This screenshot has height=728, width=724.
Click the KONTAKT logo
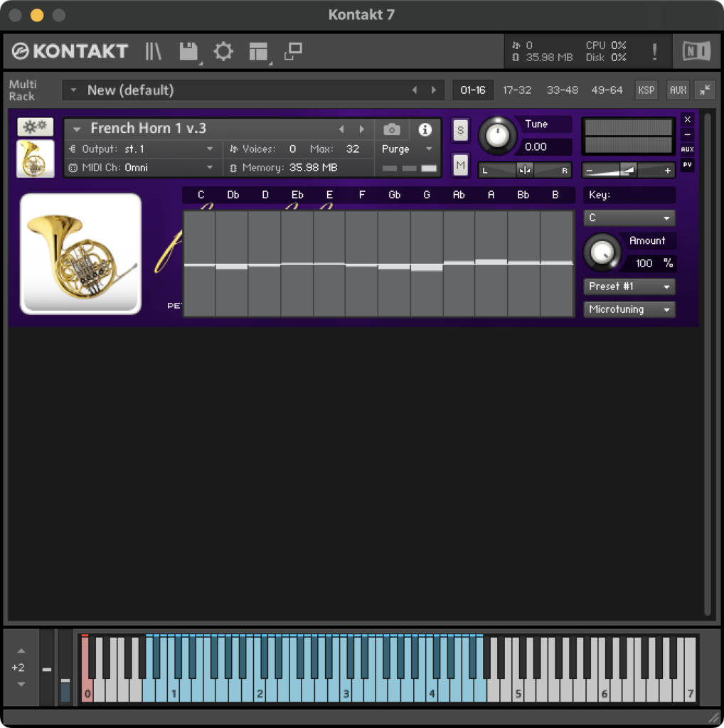70,51
